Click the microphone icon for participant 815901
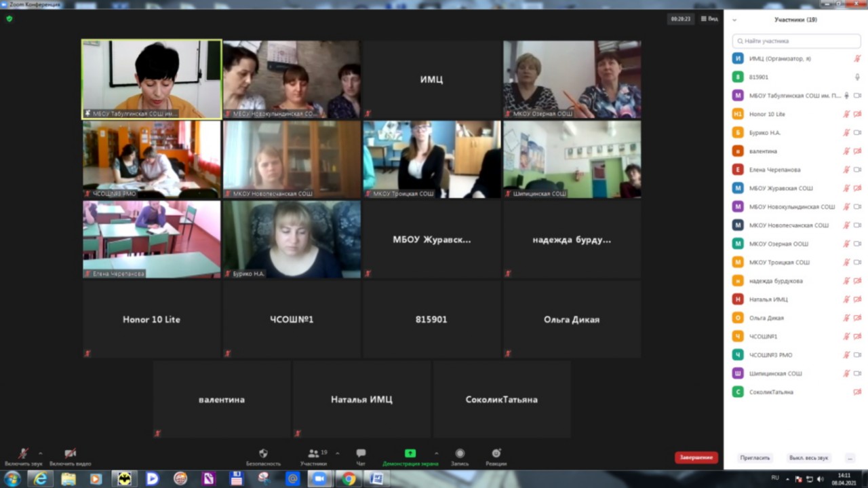The height and width of the screenshot is (488, 868). (857, 77)
